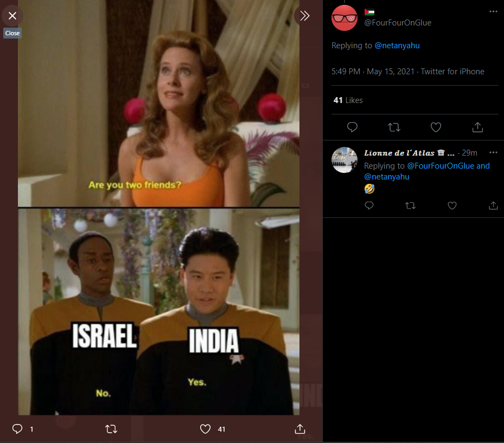Image resolution: width=504 pixels, height=443 pixels.
Task: Share Lionne de l'Atlas's reply
Action: click(493, 206)
